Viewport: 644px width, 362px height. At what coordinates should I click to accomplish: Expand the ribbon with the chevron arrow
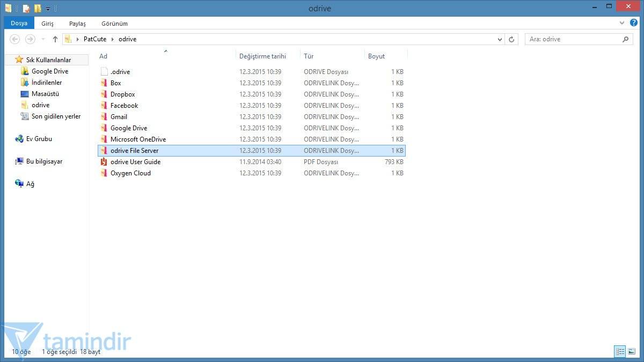623,23
